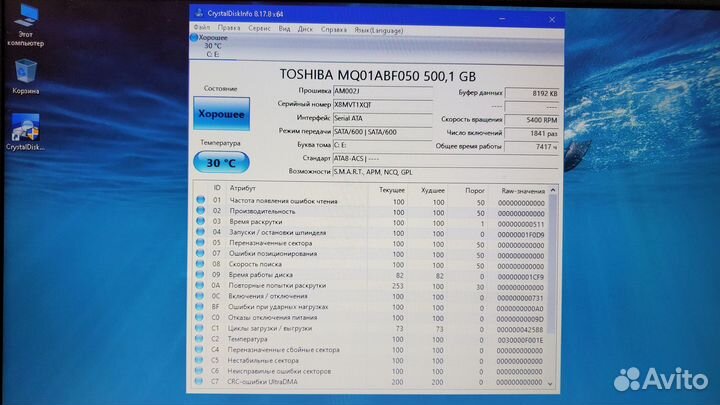Click the SMART attribute list scrollbar thumb
Image resolution: width=720 pixels, height=405 pixels.
pos(552,264)
